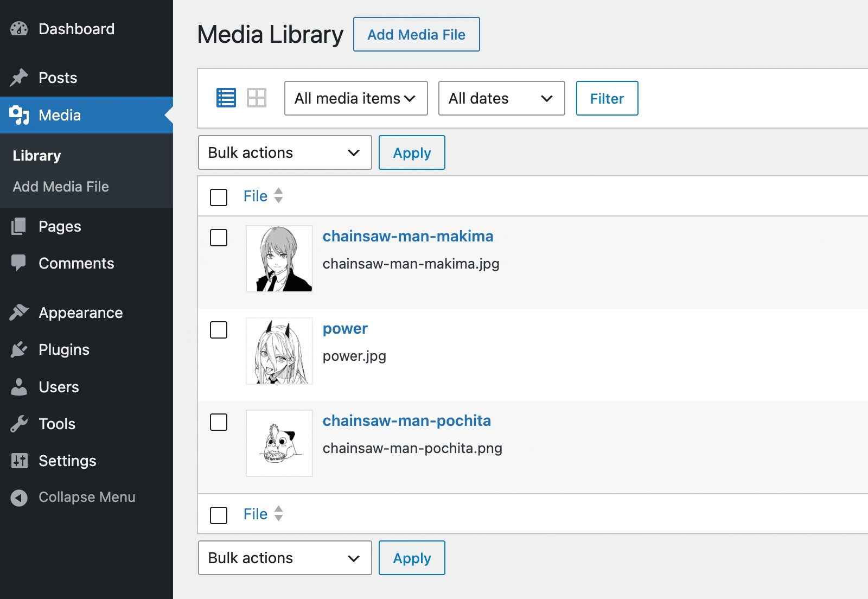Click the bottom Apply button
This screenshot has width=868, height=599.
pos(412,558)
